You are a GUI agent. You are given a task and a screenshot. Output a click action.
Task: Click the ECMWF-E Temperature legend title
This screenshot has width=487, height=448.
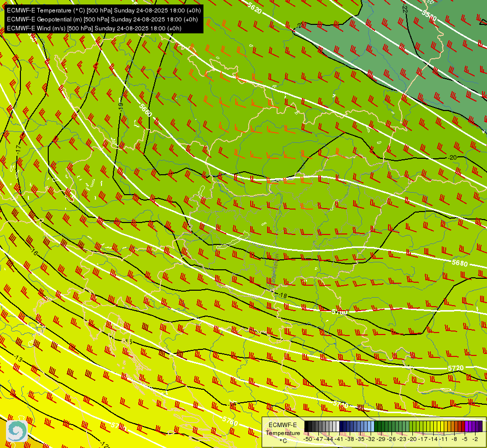point(283,429)
